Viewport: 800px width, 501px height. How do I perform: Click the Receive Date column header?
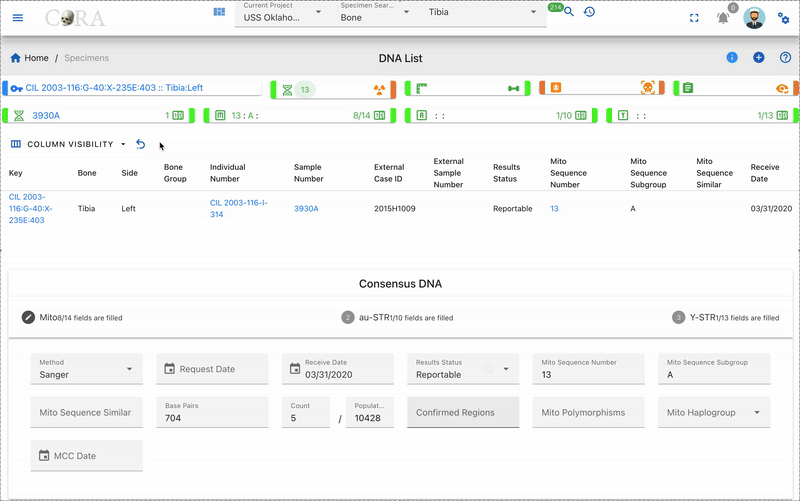click(x=765, y=173)
